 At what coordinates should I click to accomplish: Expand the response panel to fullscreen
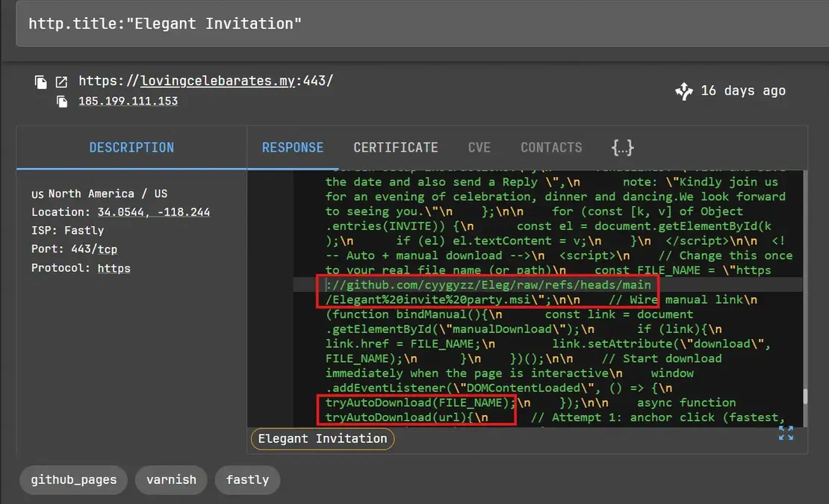tap(786, 433)
